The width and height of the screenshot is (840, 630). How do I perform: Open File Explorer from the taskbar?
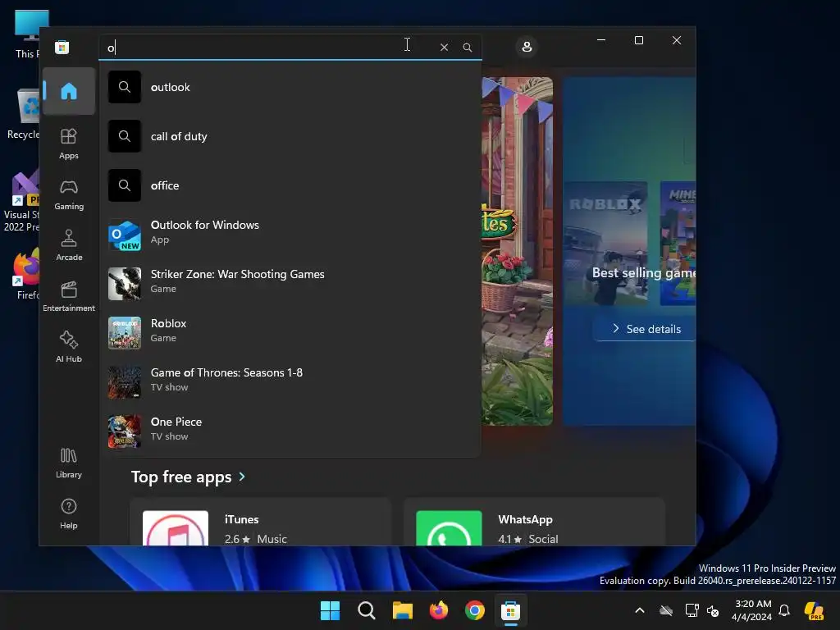402,610
